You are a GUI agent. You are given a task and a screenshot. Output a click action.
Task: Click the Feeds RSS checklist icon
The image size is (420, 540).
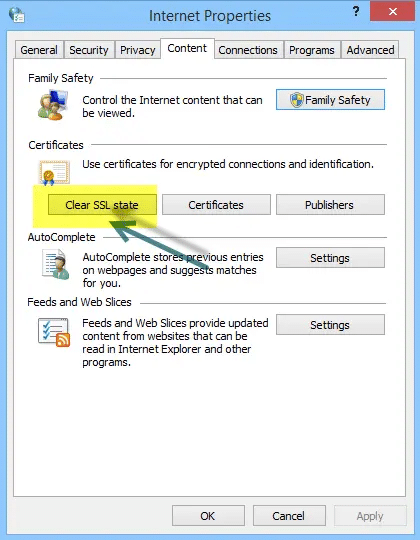(x=54, y=332)
